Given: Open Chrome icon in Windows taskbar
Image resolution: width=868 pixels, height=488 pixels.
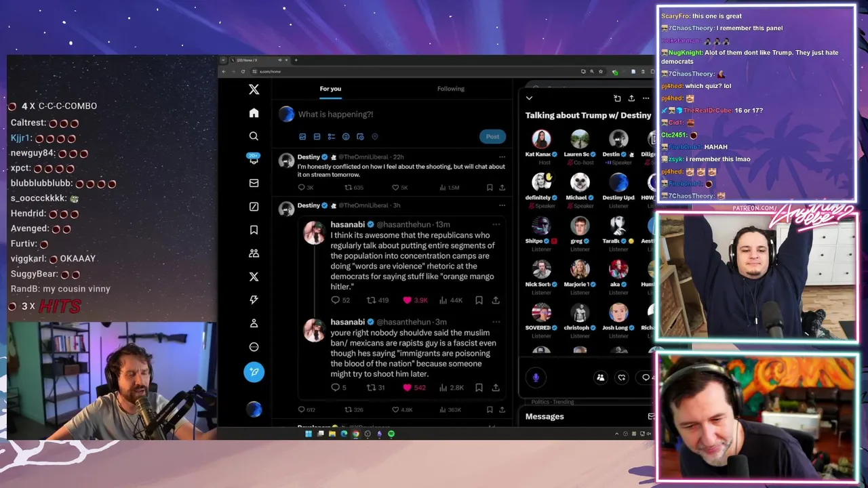Looking at the screenshot, I should pos(355,434).
